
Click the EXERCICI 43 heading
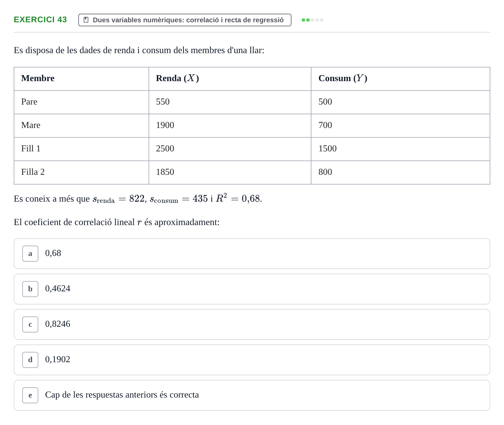click(40, 20)
